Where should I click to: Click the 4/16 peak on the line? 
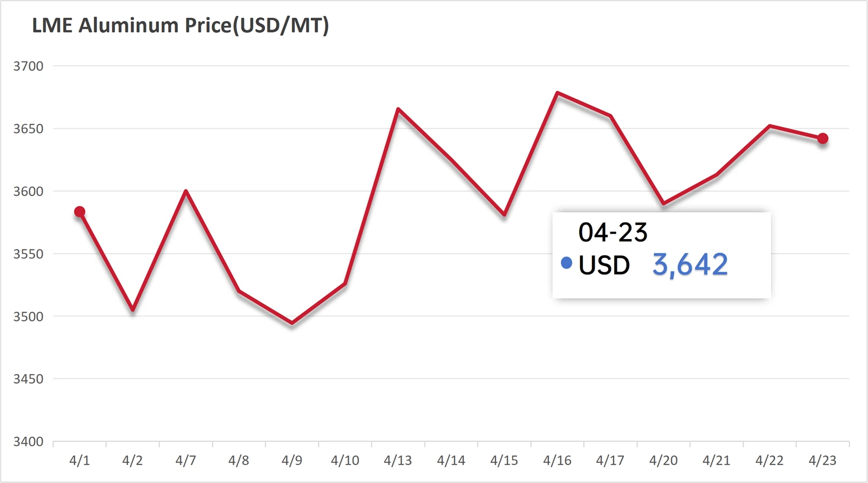pyautogui.click(x=558, y=93)
